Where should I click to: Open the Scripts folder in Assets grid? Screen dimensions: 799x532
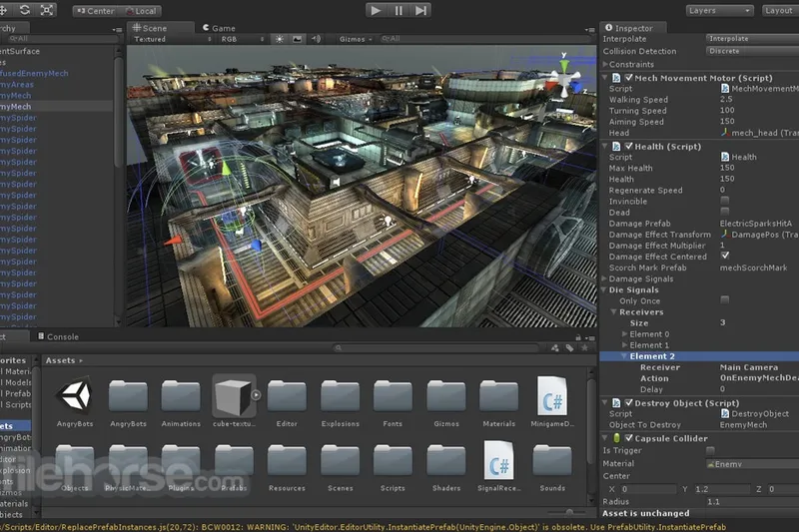(x=393, y=466)
